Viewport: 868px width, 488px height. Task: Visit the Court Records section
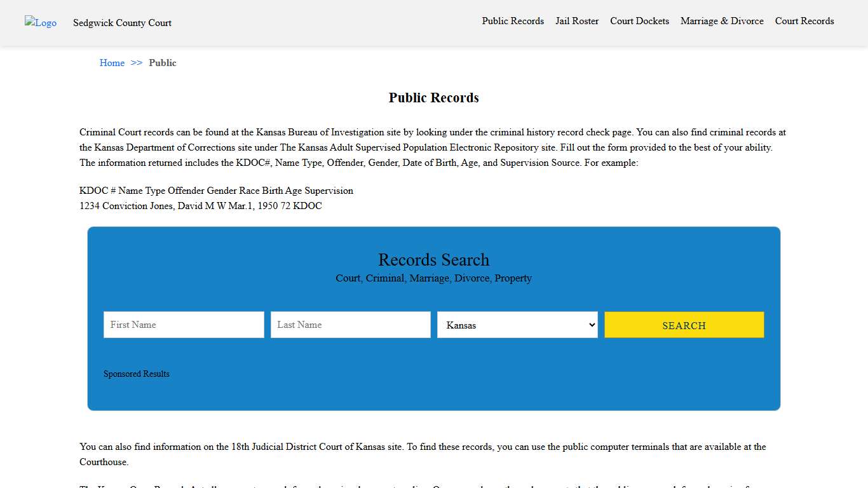pyautogui.click(x=804, y=21)
